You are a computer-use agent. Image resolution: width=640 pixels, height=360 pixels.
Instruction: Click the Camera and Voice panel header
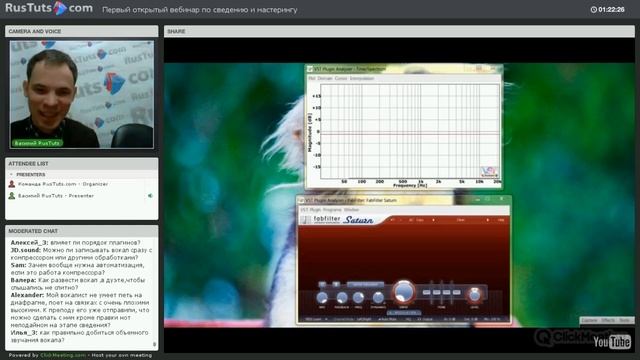click(x=82, y=31)
